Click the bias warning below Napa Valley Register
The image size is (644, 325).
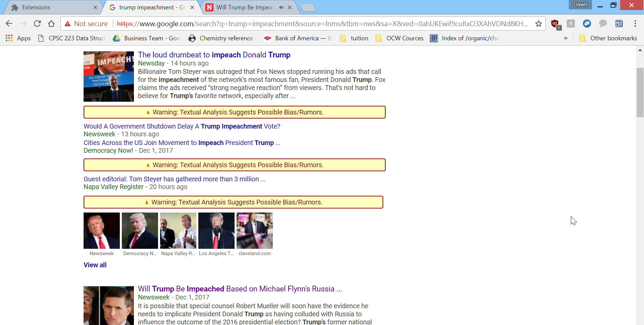click(x=233, y=202)
